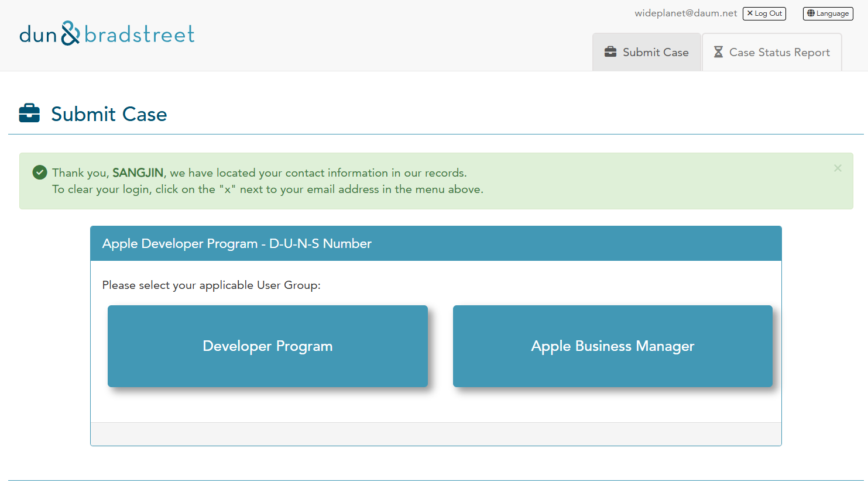This screenshot has height=493, width=868.
Task: Click the 'Please select your applicable User Group' text
Action: click(x=211, y=285)
